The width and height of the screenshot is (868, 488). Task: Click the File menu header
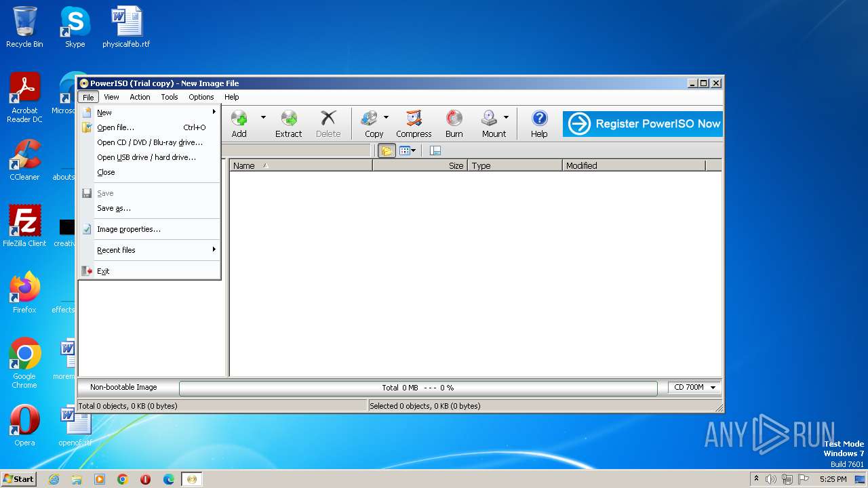[x=88, y=97]
